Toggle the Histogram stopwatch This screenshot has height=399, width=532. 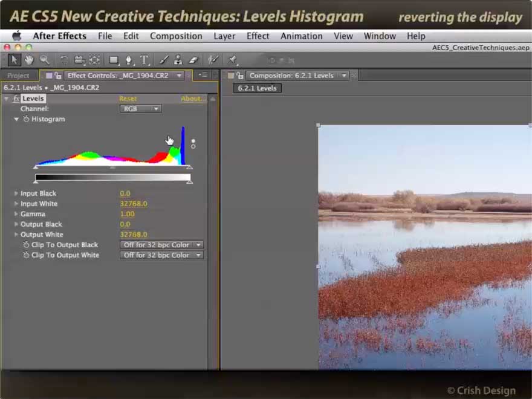[26, 119]
